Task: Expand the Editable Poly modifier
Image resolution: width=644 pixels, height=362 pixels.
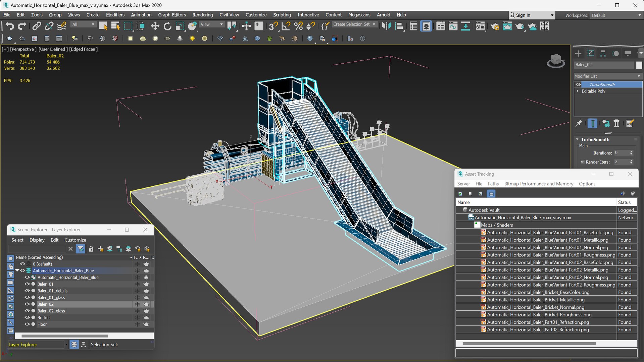Action: click(x=578, y=91)
